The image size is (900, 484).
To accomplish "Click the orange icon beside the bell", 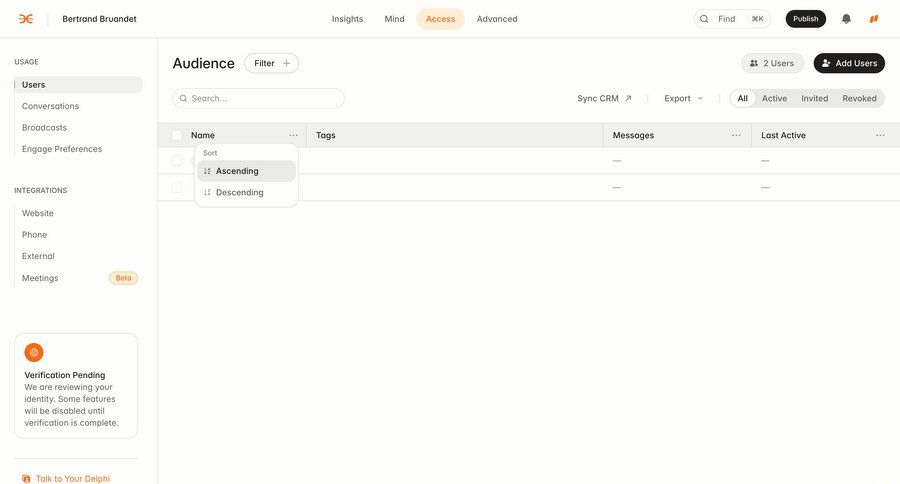I will (x=873, y=19).
